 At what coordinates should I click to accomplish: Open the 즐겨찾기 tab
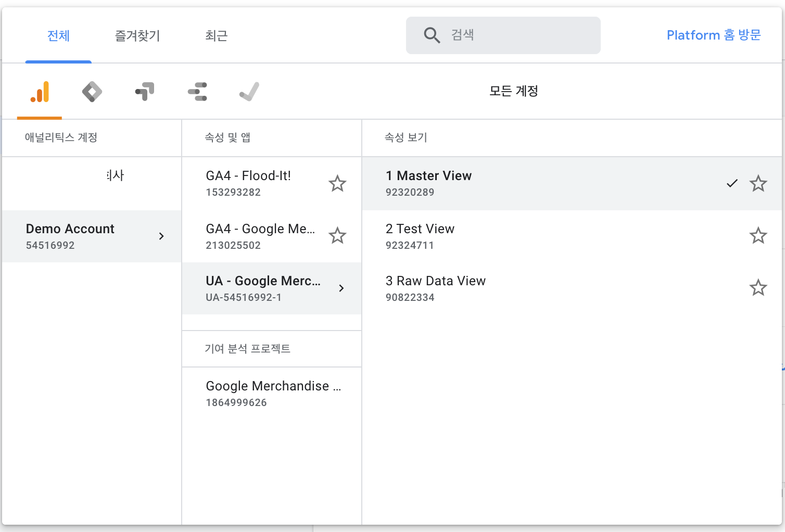pyautogui.click(x=137, y=35)
